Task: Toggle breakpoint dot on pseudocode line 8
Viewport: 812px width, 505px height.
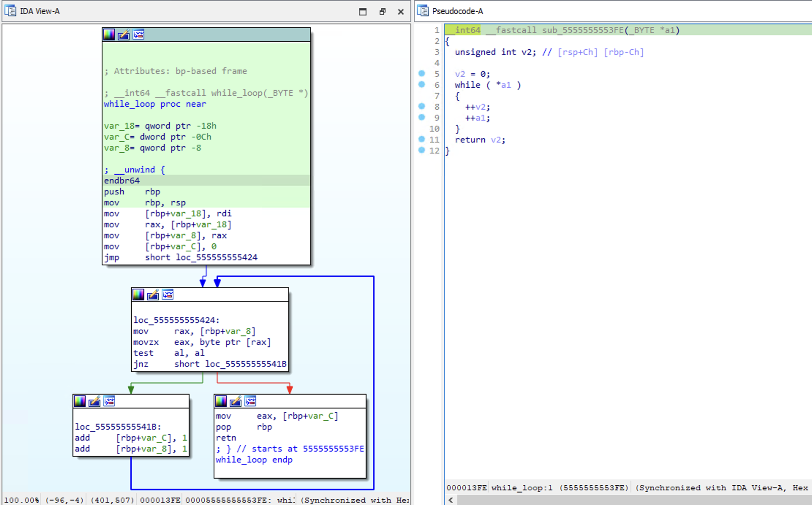Action: pos(422,106)
